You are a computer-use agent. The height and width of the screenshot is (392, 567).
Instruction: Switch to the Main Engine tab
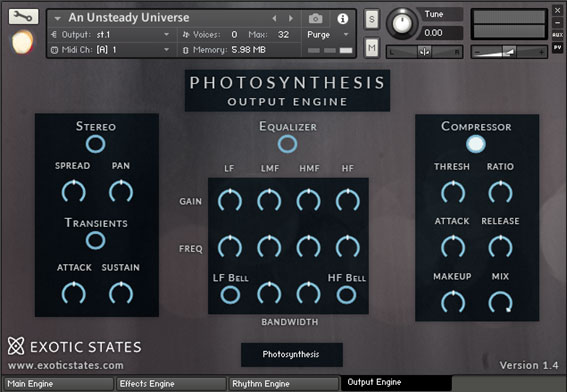[x=59, y=384]
